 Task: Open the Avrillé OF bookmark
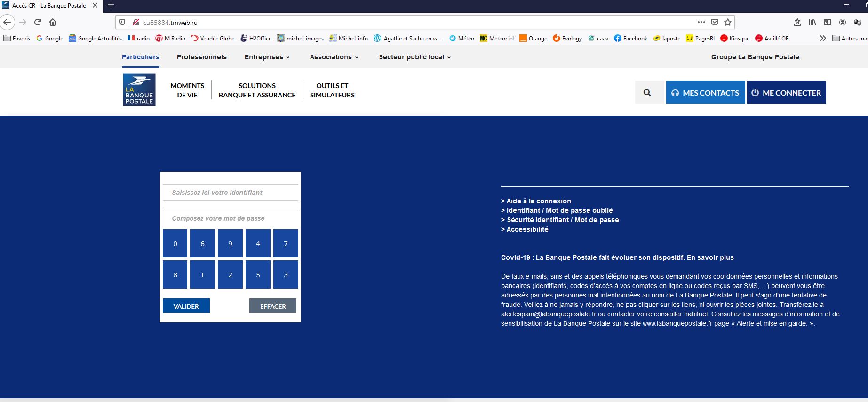point(772,38)
